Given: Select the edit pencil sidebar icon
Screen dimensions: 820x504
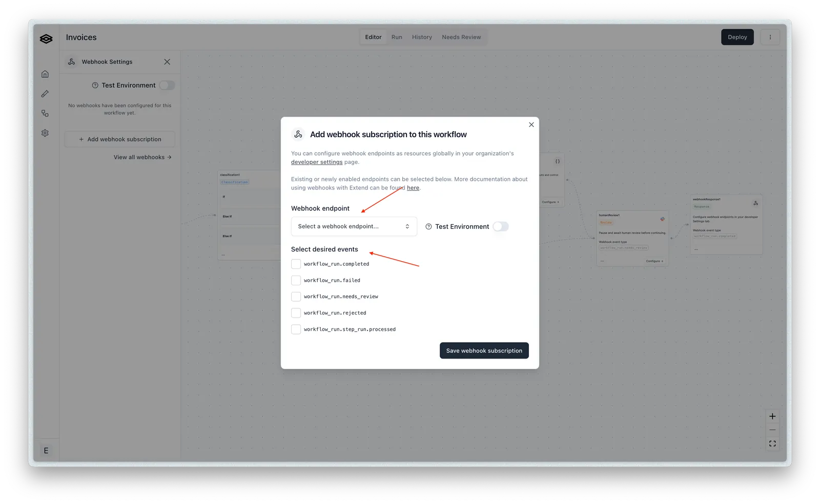Looking at the screenshot, I should coord(45,94).
